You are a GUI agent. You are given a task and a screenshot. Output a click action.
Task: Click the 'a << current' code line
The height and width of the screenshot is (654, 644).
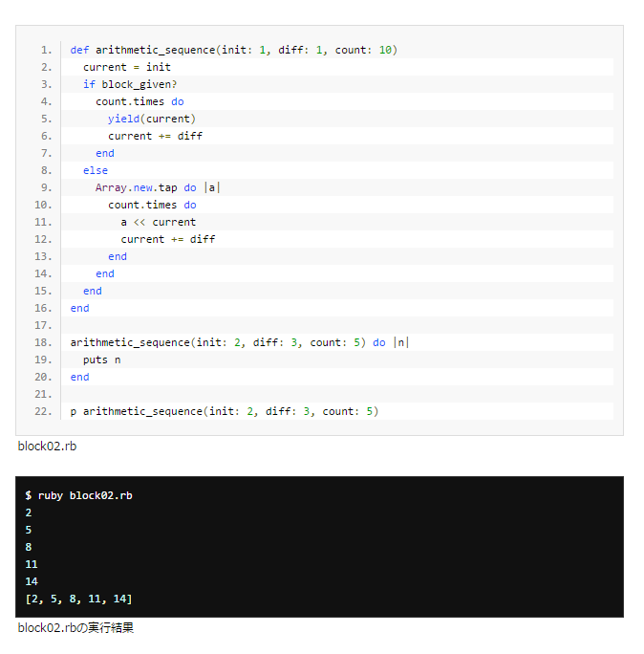point(158,222)
